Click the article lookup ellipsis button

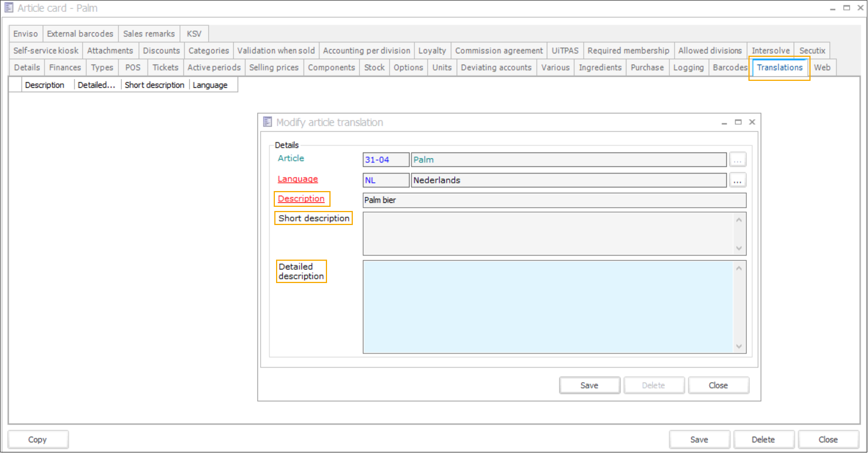pyautogui.click(x=737, y=160)
